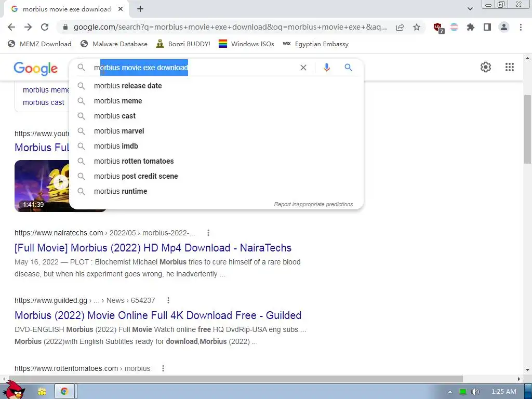The height and width of the screenshot is (399, 532).
Task: Reload the current page
Action: pos(45,27)
